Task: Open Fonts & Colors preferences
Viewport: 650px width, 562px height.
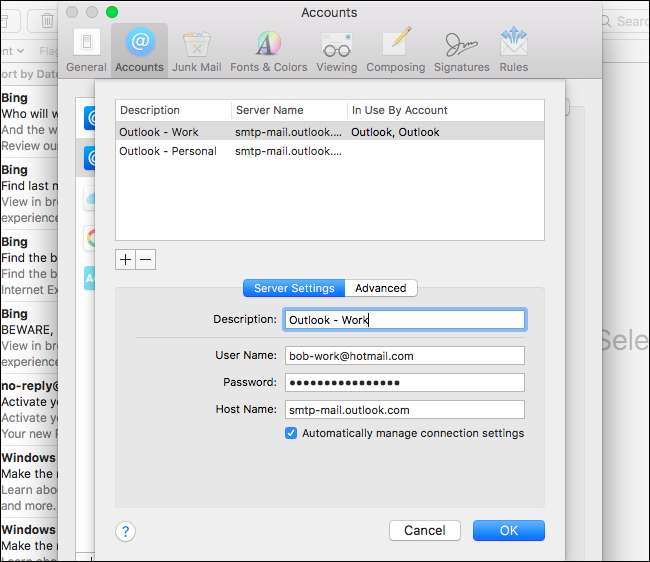Action: click(268, 49)
